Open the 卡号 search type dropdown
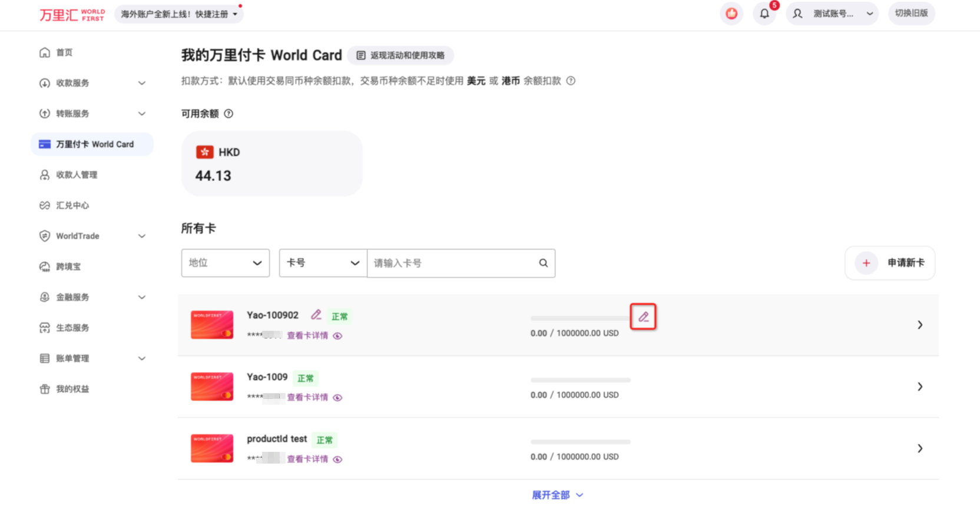The image size is (980, 519). click(323, 263)
